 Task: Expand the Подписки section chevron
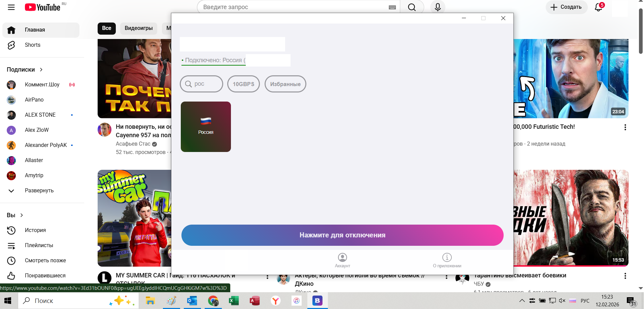pyautogui.click(x=41, y=70)
